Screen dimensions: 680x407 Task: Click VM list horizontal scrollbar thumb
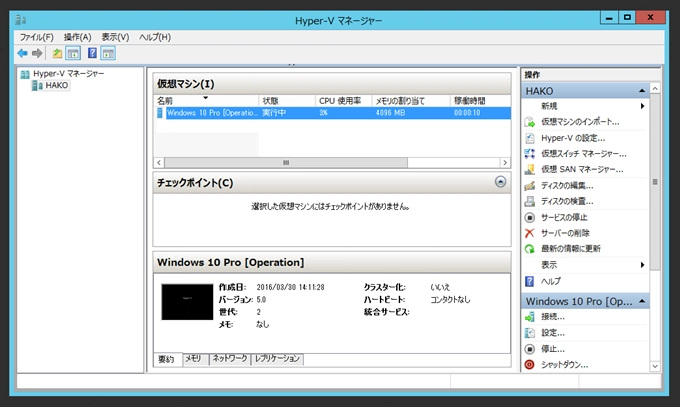tap(286, 163)
